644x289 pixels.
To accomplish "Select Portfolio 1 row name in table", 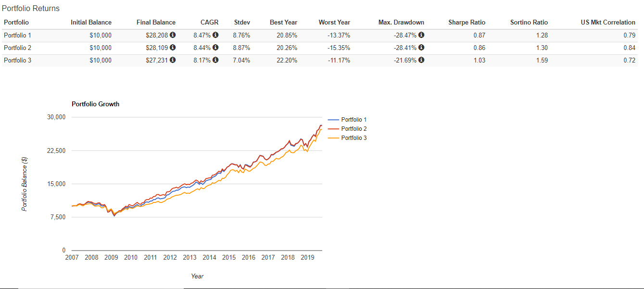I will [16, 35].
